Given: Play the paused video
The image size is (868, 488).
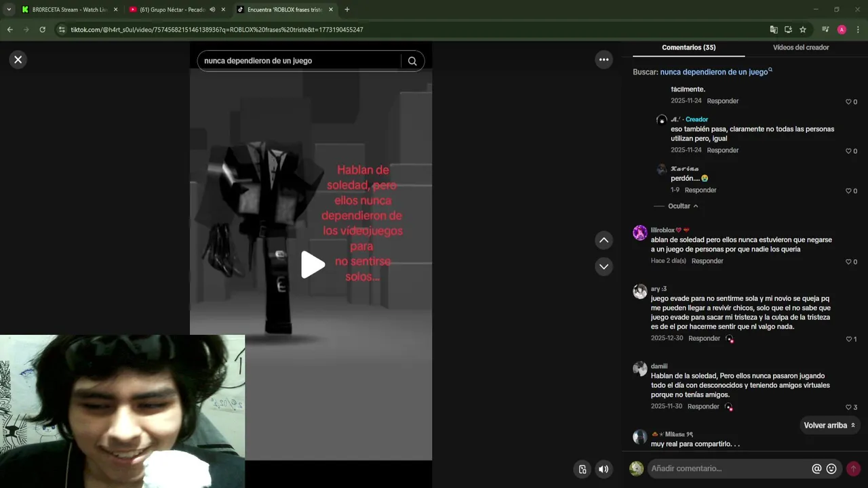Looking at the screenshot, I should point(312,265).
